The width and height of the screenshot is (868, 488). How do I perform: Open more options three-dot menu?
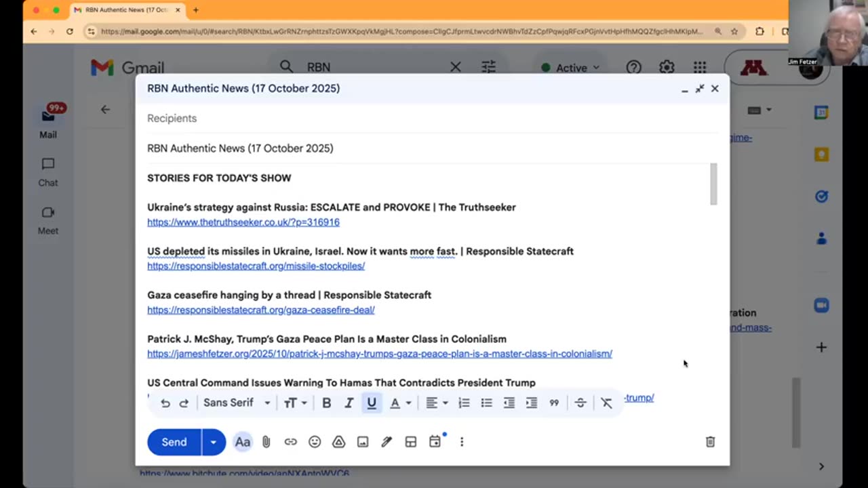462,442
